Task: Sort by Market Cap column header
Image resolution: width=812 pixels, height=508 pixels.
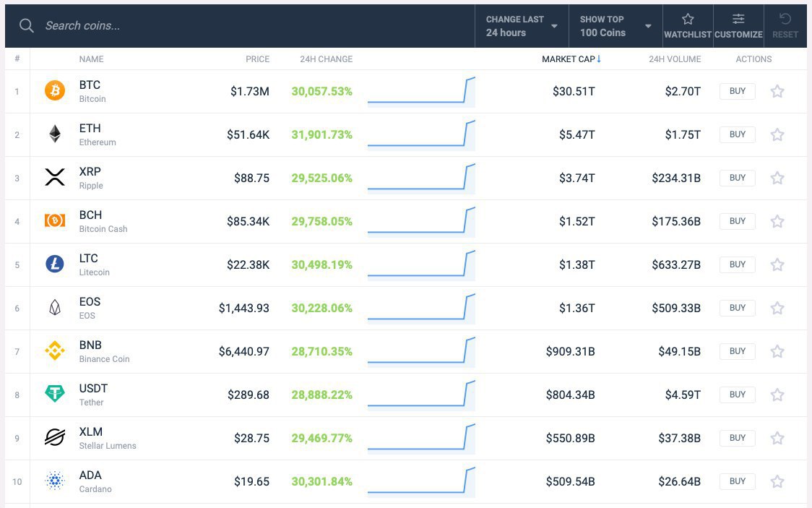Action: point(571,59)
